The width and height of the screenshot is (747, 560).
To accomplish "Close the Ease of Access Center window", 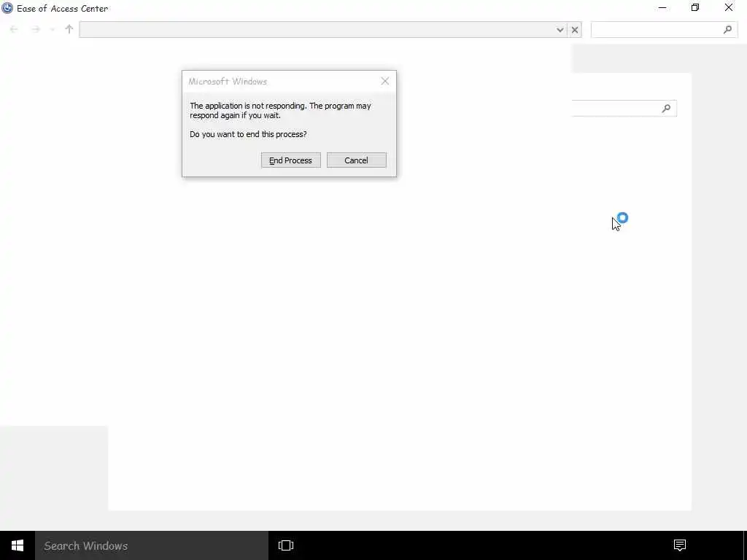I will pos(729,7).
